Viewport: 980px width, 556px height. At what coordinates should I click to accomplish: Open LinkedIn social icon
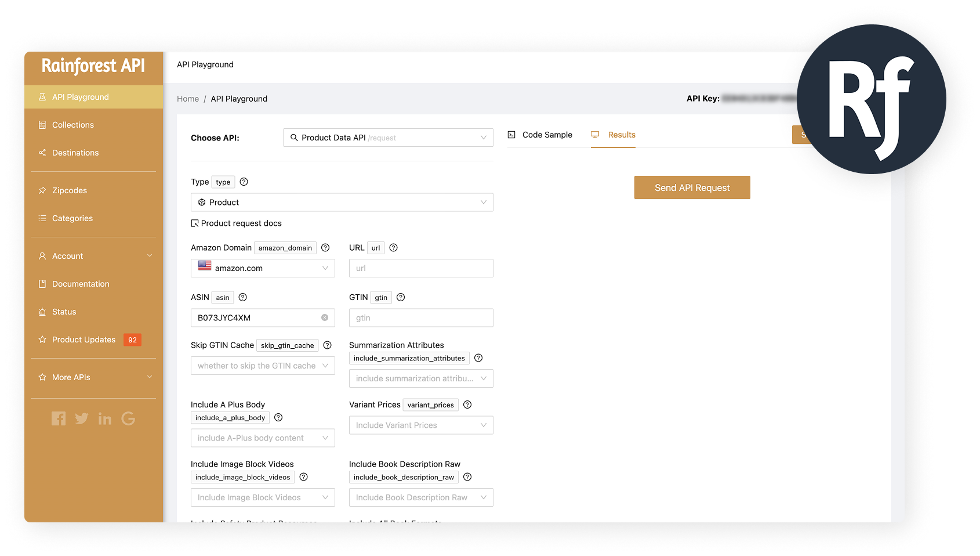pyautogui.click(x=105, y=418)
